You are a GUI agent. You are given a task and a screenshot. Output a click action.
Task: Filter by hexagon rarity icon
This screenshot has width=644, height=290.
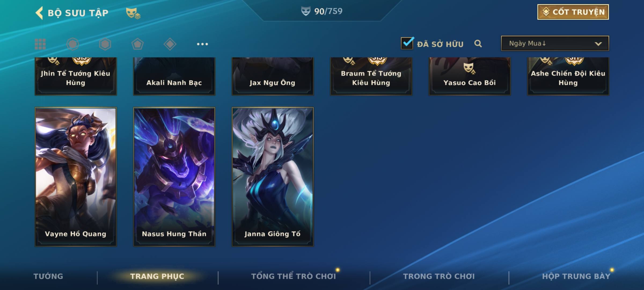pos(105,44)
